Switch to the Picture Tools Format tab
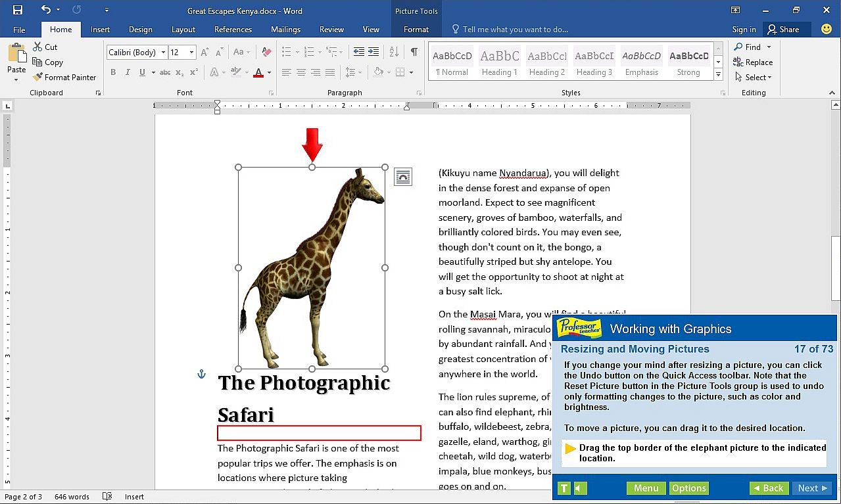Image resolution: width=841 pixels, height=504 pixels. click(416, 30)
